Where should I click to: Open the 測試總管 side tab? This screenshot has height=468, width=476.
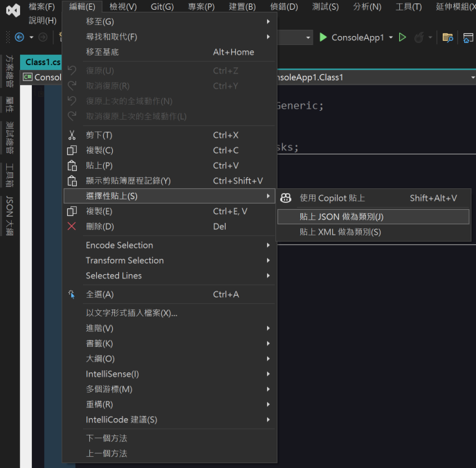[x=10, y=138]
